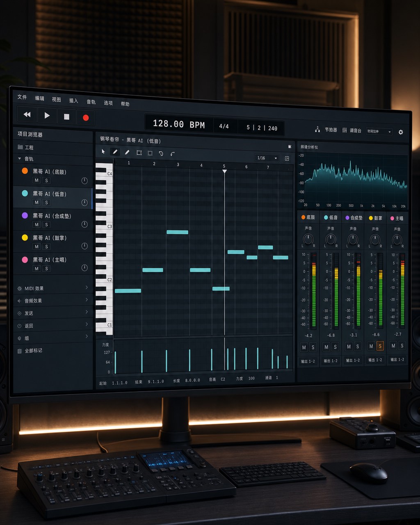Select the solid rectangle crop tool
Viewport: 420px width, 525px height.
click(x=139, y=153)
